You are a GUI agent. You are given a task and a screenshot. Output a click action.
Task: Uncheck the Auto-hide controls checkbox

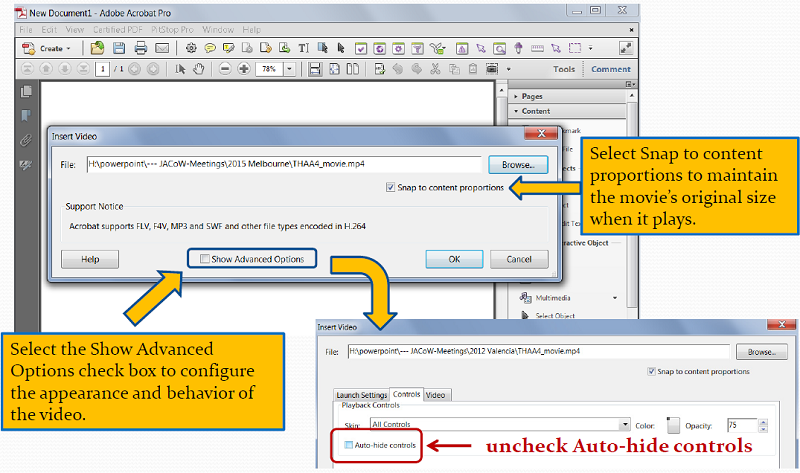(347, 444)
